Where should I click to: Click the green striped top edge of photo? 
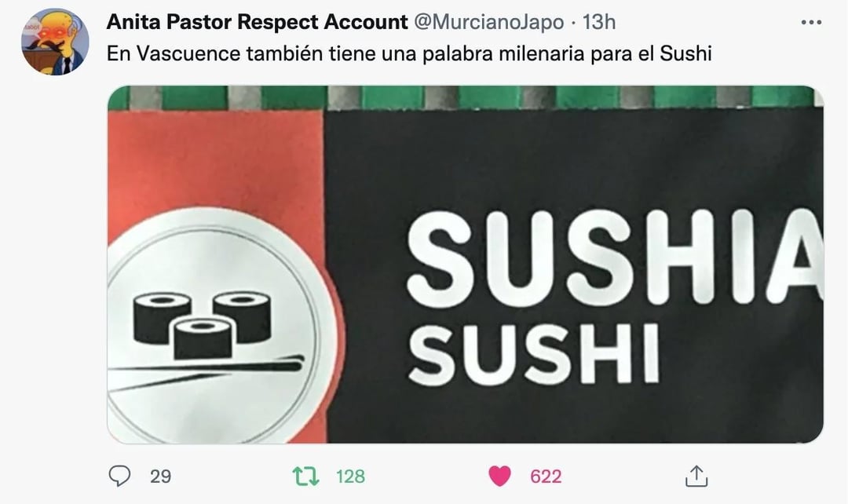point(465,98)
